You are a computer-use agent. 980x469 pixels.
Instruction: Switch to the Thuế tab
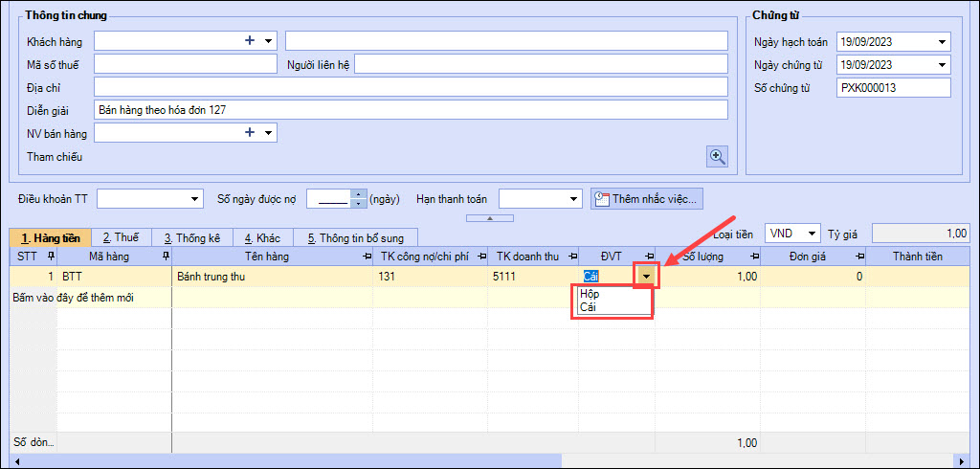[x=121, y=237]
